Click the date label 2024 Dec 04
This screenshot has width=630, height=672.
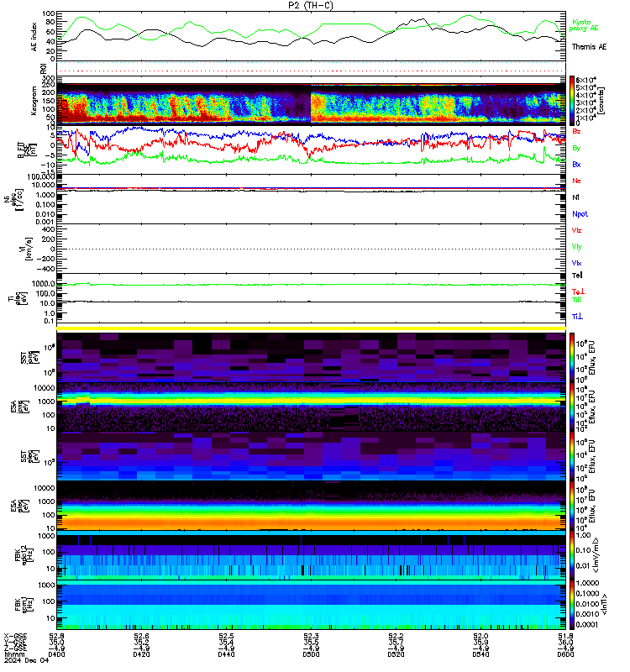26,660
